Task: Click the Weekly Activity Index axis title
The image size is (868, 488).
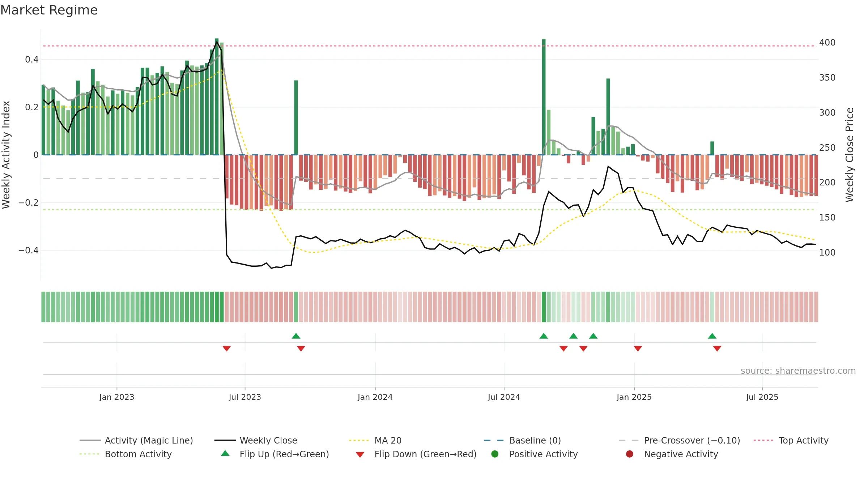Action: [6, 155]
